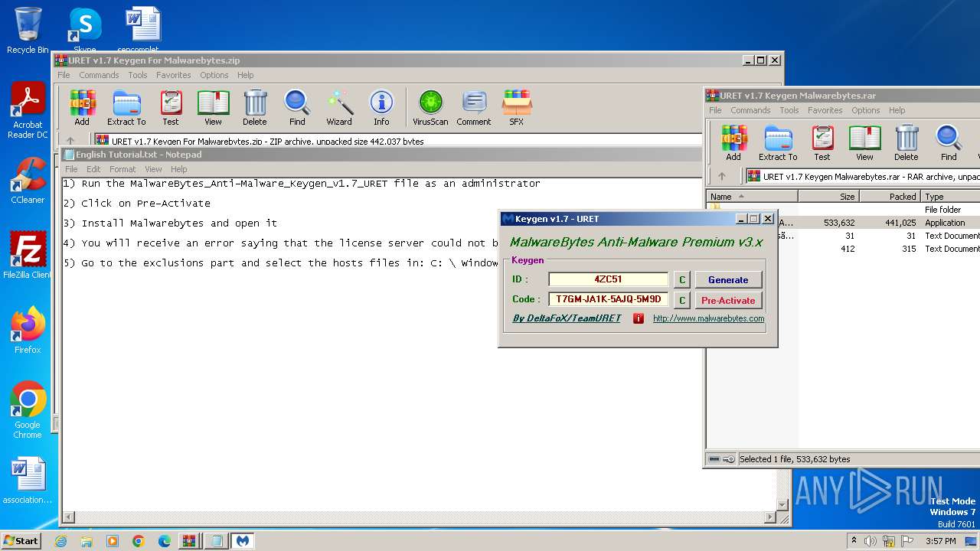The height and width of the screenshot is (551, 980).
Task: Click SFX icon in WinRAR toolbar
Action: (x=517, y=108)
